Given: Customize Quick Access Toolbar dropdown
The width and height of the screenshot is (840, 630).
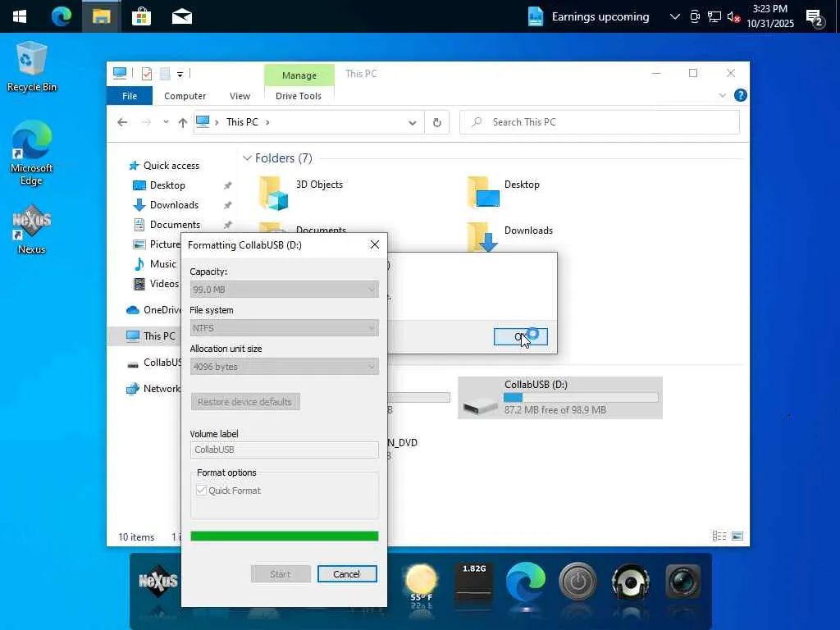Looking at the screenshot, I should pos(180,75).
